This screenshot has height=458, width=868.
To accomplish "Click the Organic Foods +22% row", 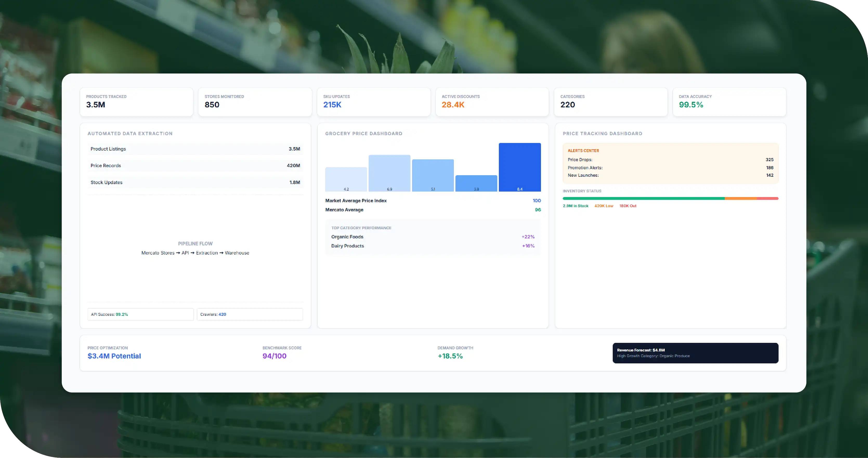I will click(x=433, y=237).
